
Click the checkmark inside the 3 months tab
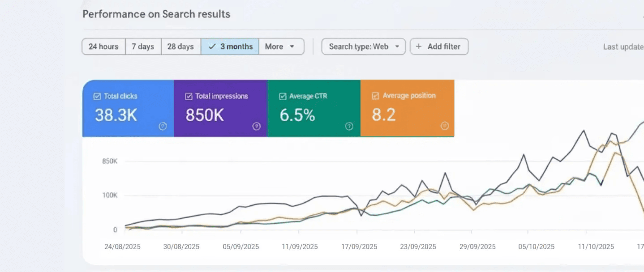[x=211, y=47]
